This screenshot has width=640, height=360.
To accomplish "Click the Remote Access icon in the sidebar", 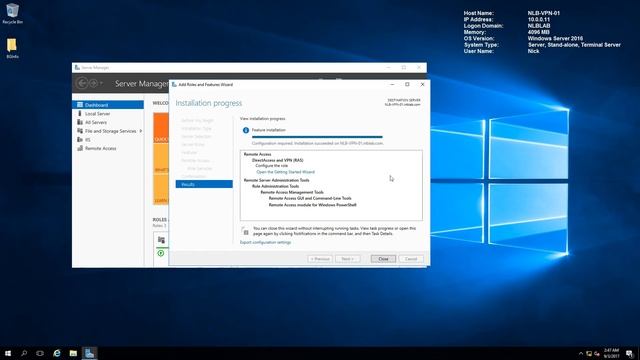I will 80,148.
